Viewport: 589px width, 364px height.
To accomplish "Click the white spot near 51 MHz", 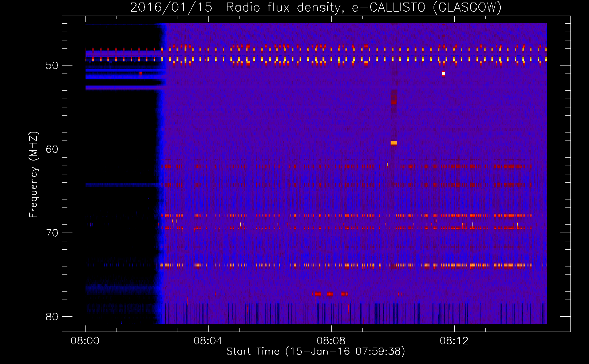I will point(444,74).
